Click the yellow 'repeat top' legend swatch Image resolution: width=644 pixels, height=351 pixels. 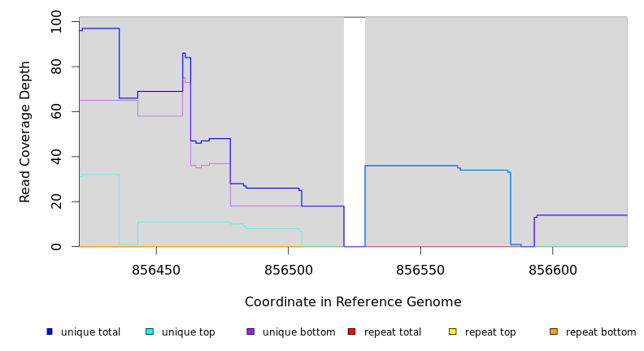453,331
